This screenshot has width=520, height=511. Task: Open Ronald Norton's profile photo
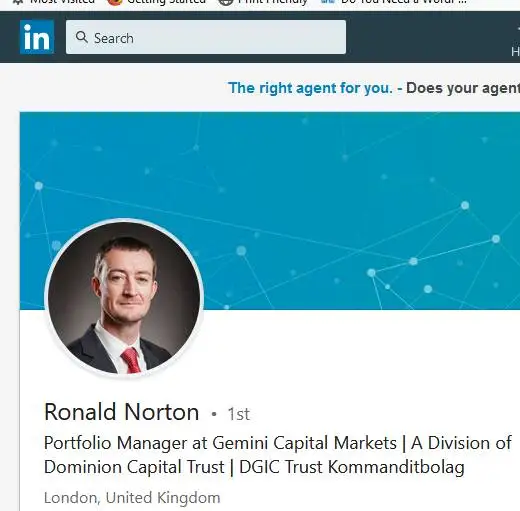pos(124,297)
